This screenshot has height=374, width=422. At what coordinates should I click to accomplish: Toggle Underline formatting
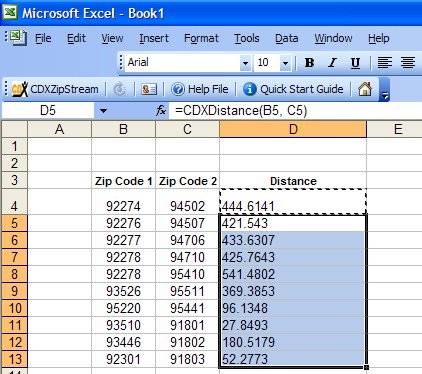(355, 62)
